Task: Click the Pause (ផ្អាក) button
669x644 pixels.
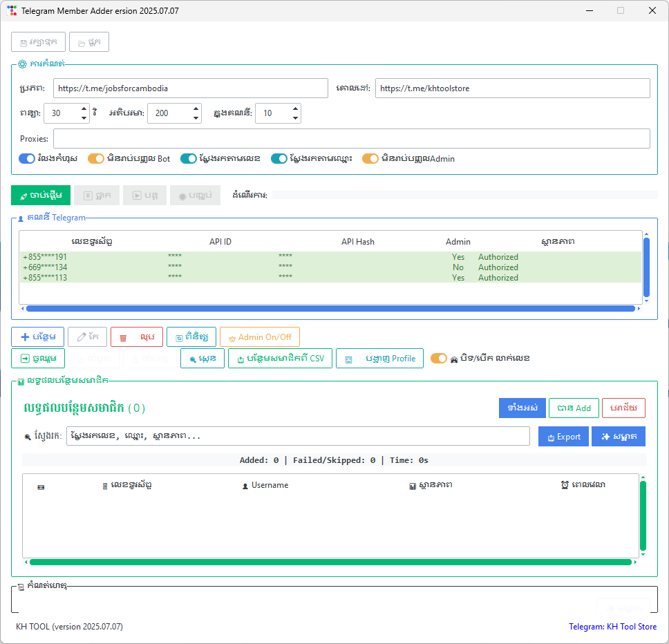Action: (97, 196)
